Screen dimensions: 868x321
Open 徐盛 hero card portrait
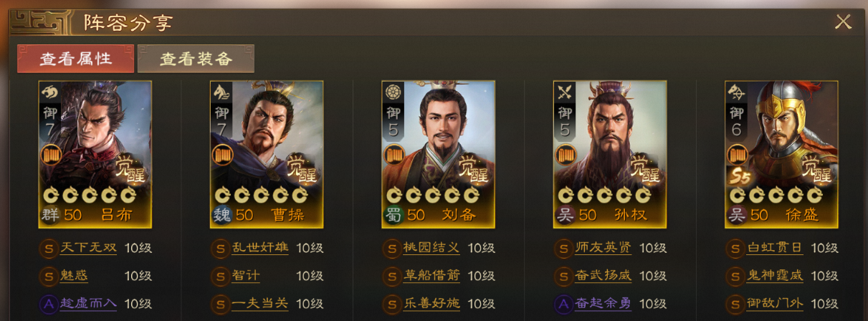tap(781, 154)
